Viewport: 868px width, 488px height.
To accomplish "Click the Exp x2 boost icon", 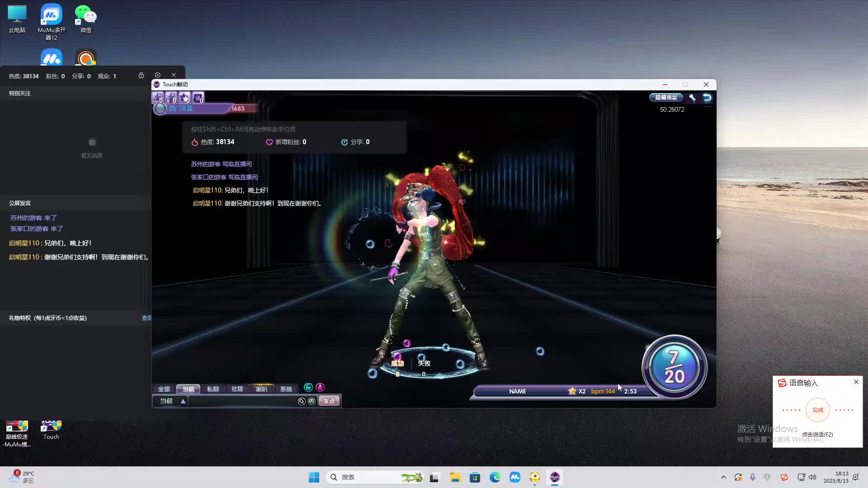I will click(157, 98).
